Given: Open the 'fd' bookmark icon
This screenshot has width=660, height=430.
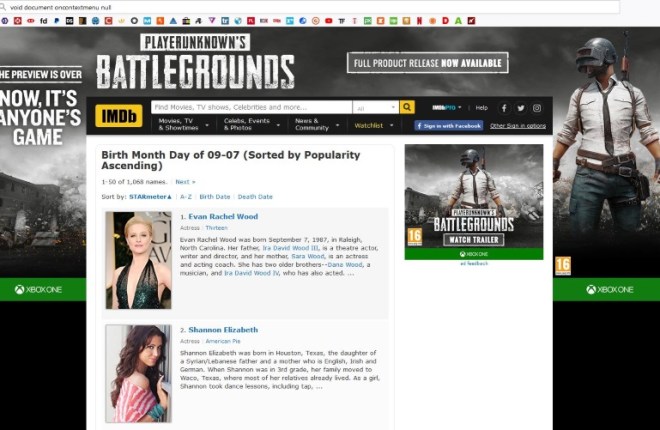Looking at the screenshot, I should pos(43,21).
